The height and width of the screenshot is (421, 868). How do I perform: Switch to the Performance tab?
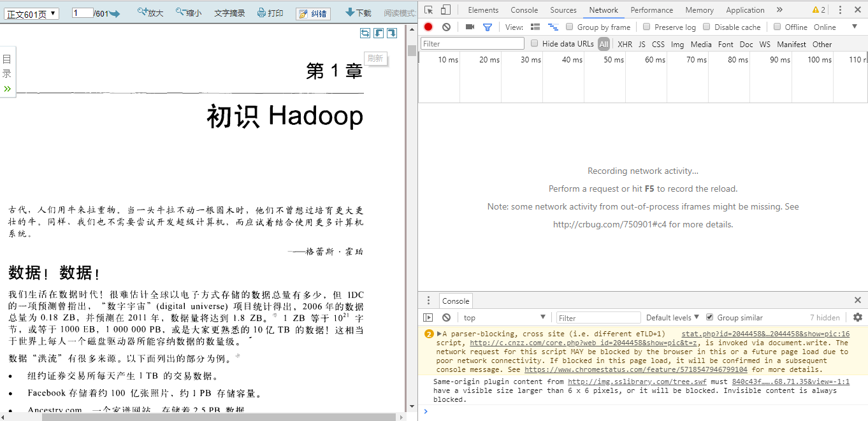652,10
